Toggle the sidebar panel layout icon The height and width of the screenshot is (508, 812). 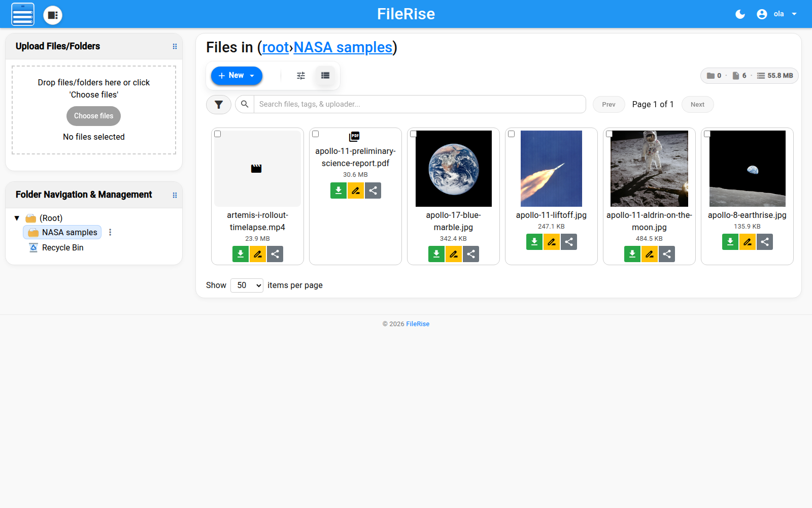point(53,15)
